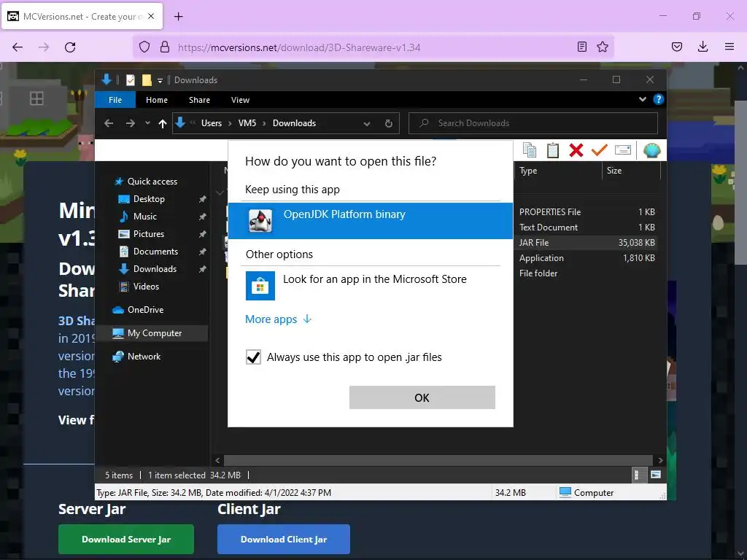Click the Paste clipboard toolbar icon
The image size is (747, 560).
tap(553, 150)
